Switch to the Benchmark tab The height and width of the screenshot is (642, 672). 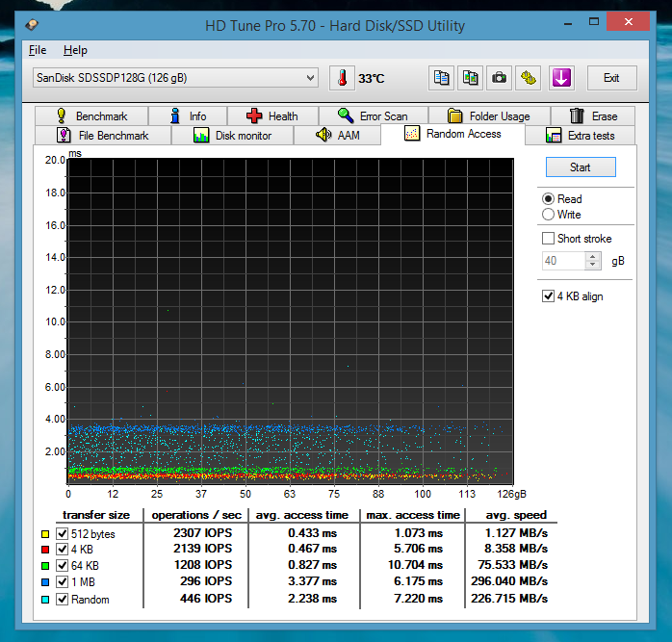tap(91, 116)
